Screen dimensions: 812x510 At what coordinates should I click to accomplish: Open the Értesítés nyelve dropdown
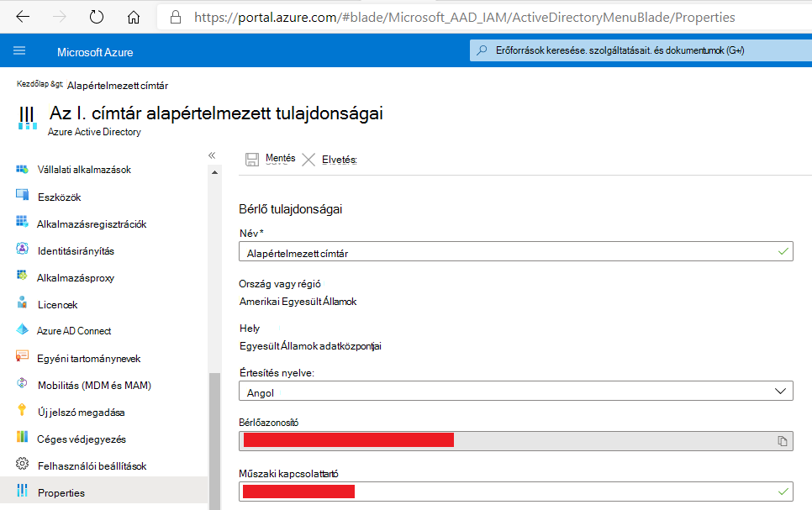(x=516, y=391)
